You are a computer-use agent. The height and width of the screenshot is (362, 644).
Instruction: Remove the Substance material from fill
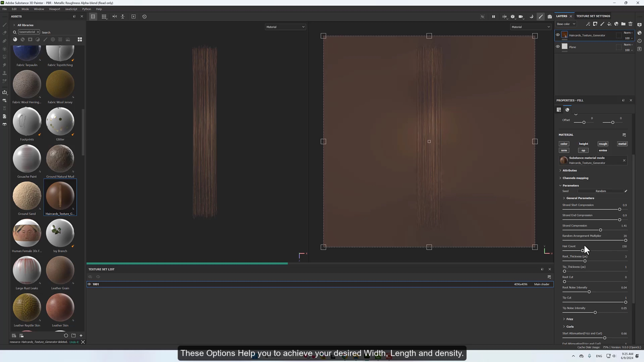[624, 160]
